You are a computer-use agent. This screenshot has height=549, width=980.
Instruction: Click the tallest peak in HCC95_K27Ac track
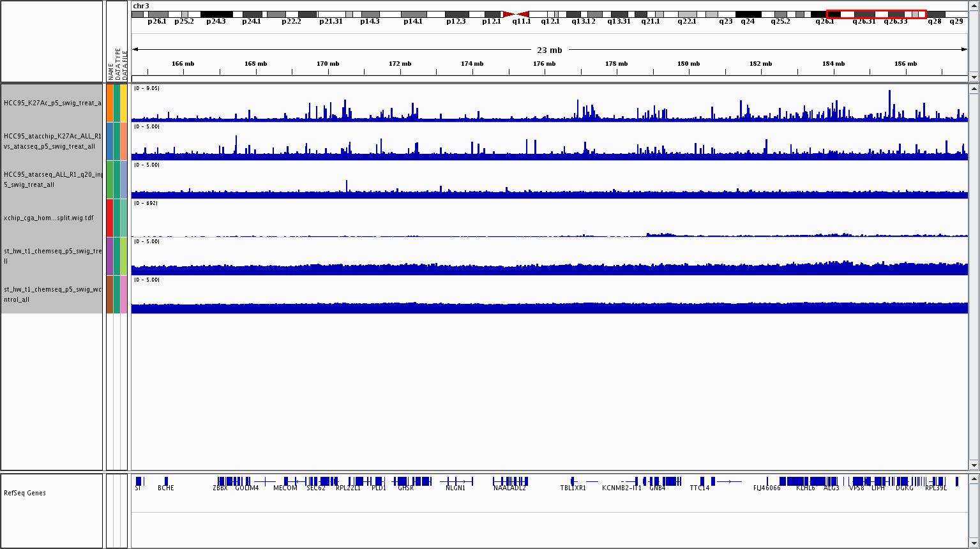tap(889, 103)
